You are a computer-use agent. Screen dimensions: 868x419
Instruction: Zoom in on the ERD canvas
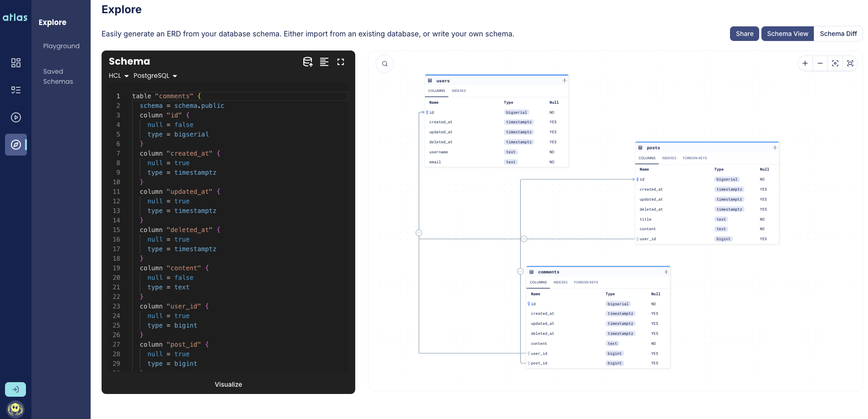[x=805, y=63]
